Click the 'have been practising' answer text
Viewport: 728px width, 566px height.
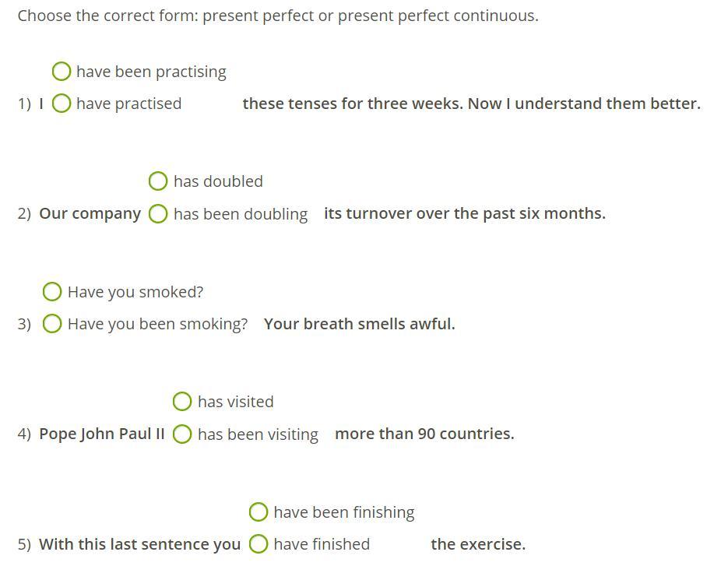151,72
